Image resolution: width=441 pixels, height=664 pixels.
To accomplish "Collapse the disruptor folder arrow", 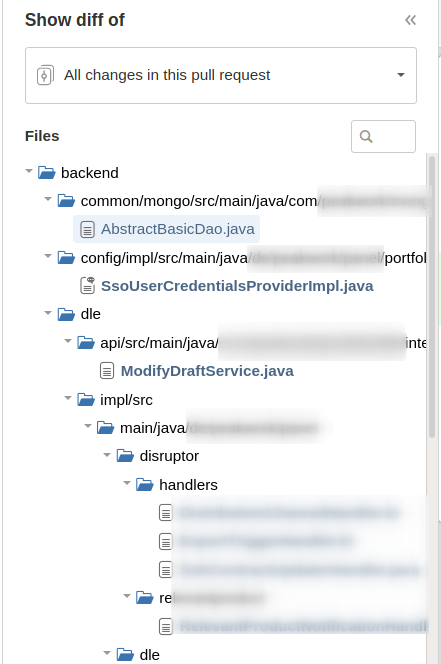I will click(x=107, y=455).
